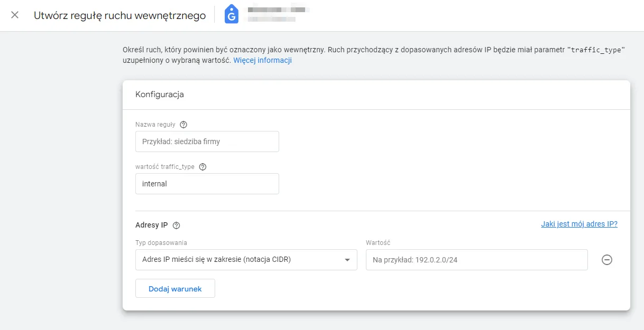Focus the traffic_type field containing internal
The height and width of the screenshot is (330, 644).
pyautogui.click(x=207, y=184)
